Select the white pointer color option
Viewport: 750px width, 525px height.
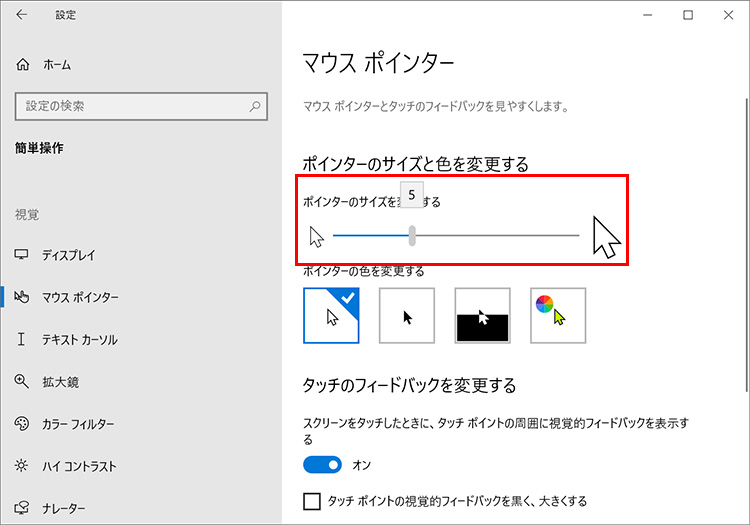point(331,316)
